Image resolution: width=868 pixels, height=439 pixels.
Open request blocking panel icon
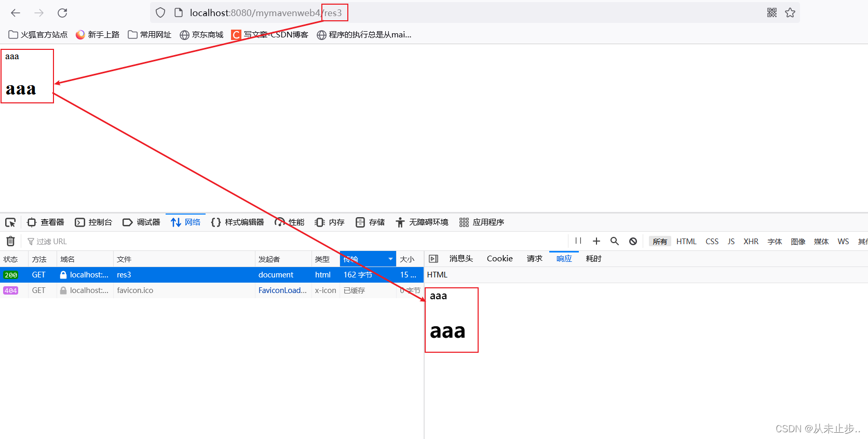[633, 241]
